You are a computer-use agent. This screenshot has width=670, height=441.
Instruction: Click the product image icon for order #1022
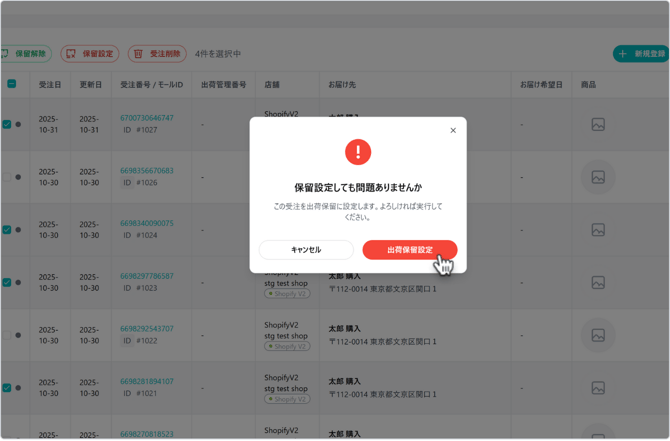point(598,335)
